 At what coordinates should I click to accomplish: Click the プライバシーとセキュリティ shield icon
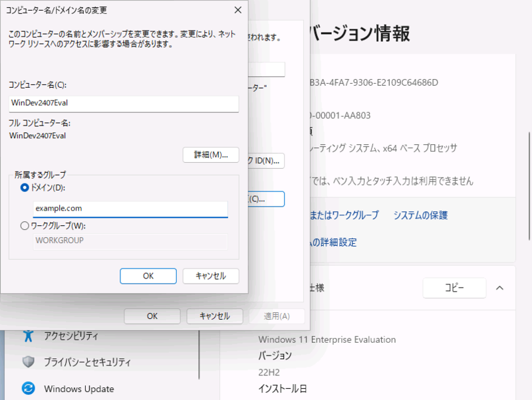tap(28, 362)
